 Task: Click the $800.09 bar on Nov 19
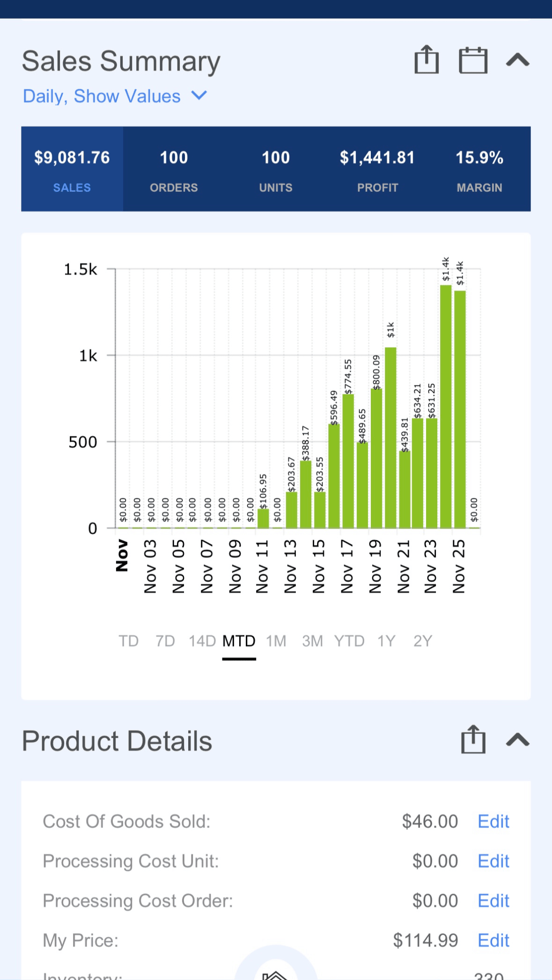(x=376, y=458)
